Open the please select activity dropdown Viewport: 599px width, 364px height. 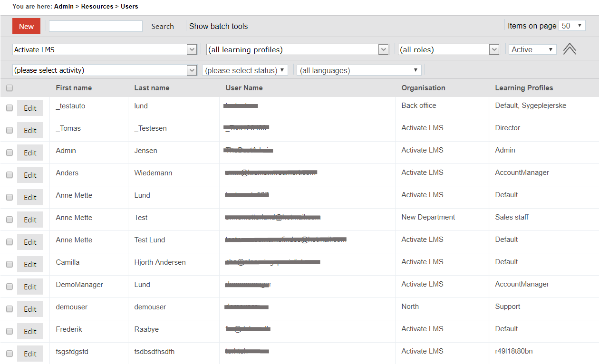coord(105,70)
